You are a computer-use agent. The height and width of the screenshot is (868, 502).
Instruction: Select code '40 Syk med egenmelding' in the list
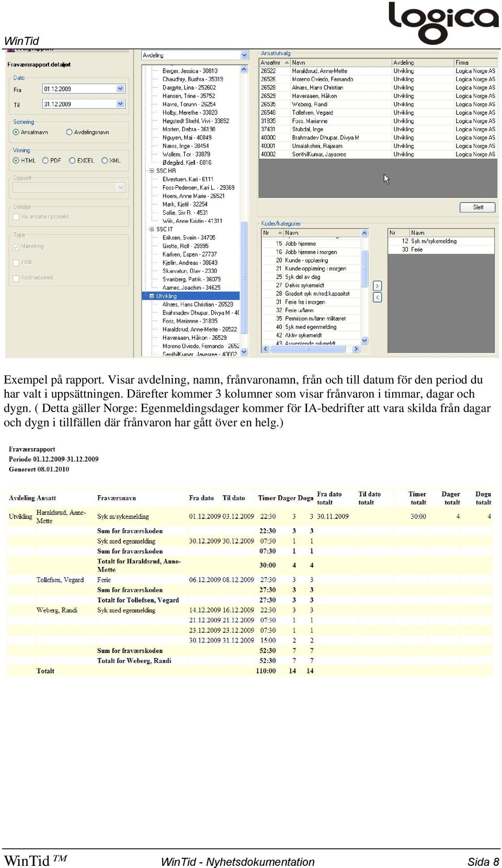311,327
